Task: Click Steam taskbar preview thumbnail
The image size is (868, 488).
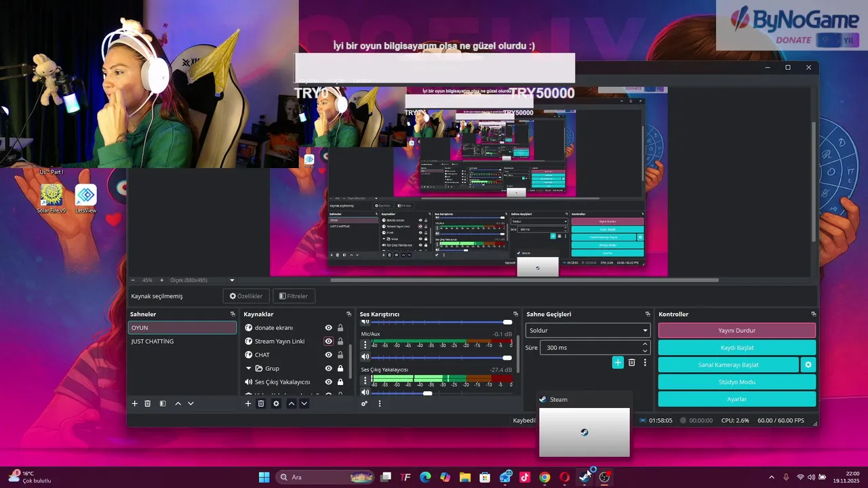Action: click(584, 432)
